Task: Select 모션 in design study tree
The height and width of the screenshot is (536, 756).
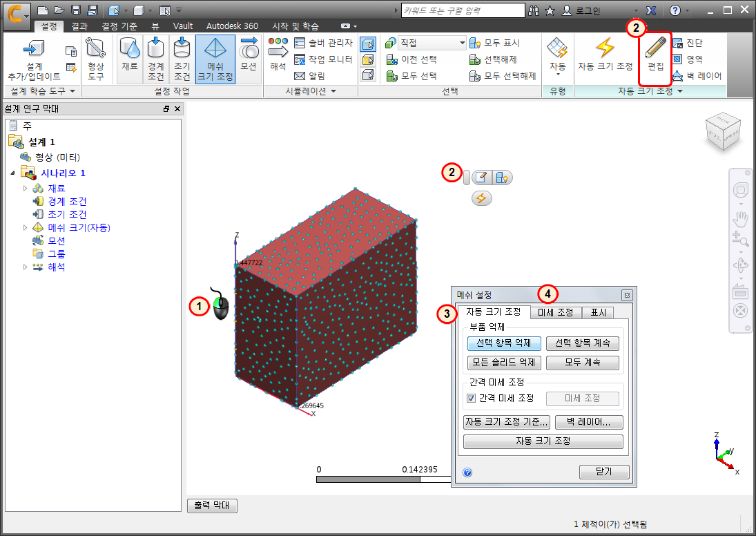Action: [x=57, y=241]
